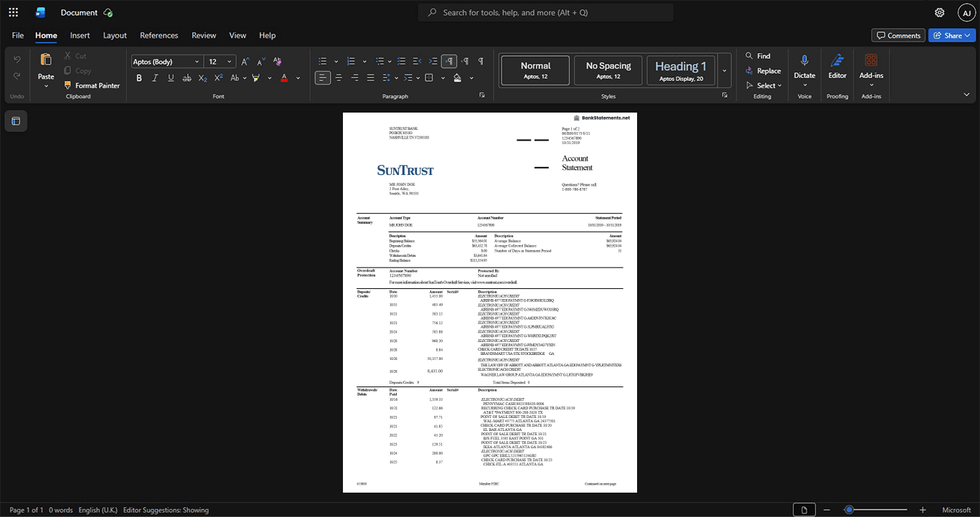Toggle left-to-right text direction
980x517 pixels.
449,62
